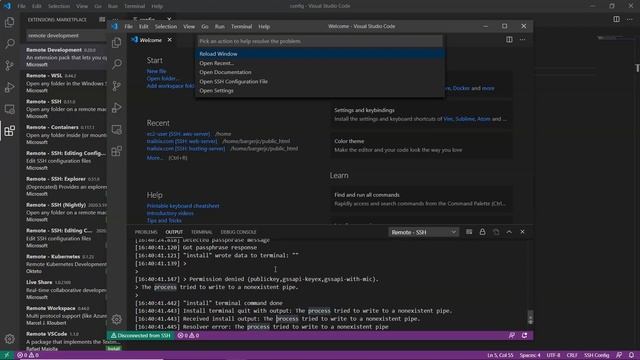
Task: Open Manage gear in front window
Action: (x=117, y=319)
